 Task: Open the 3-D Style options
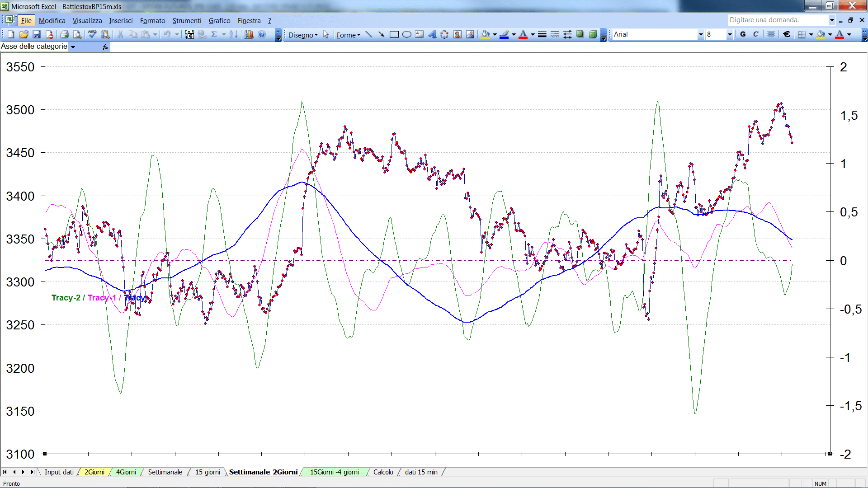593,34
